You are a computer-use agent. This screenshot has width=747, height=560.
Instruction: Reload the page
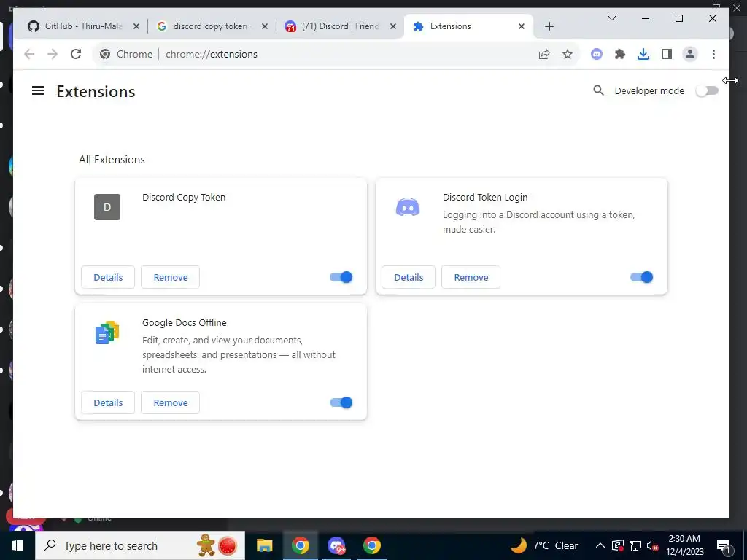[x=76, y=54]
